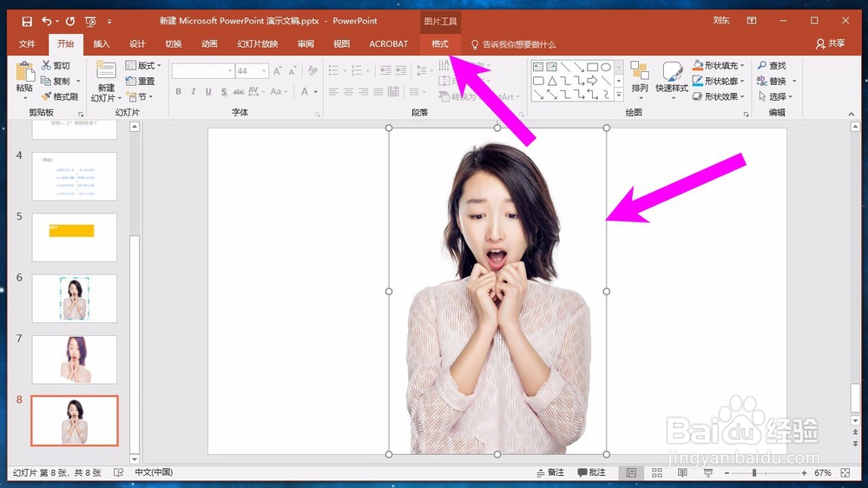Open the spell check status icon
Screen dimensions: 868x488
[118, 472]
